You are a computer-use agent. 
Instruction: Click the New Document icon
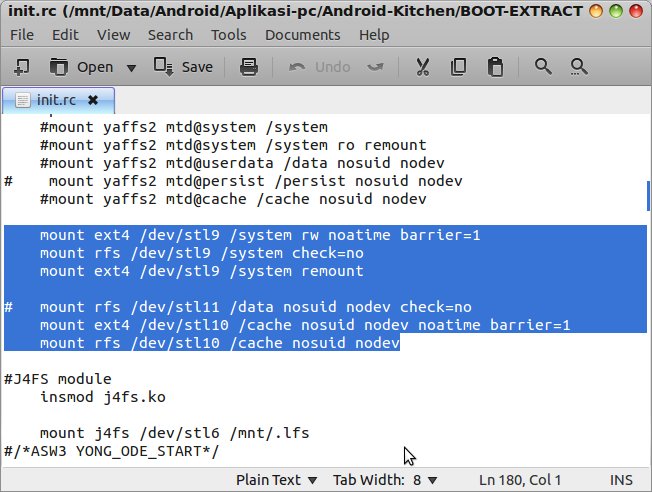(22, 67)
